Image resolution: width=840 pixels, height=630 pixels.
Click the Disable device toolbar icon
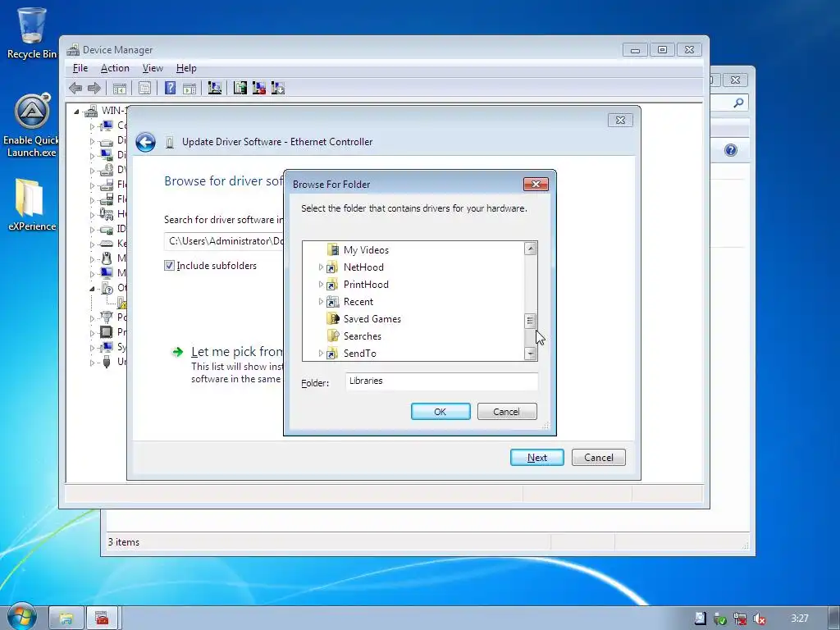(x=278, y=88)
